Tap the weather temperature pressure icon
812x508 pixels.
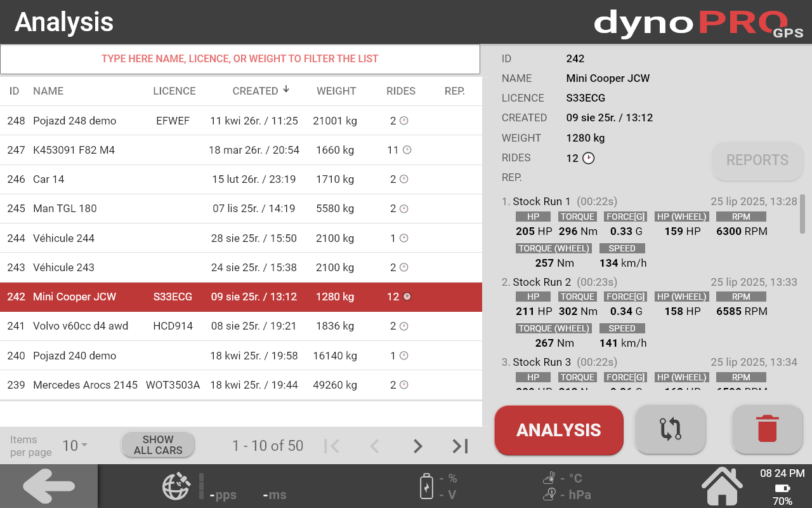tap(549, 486)
